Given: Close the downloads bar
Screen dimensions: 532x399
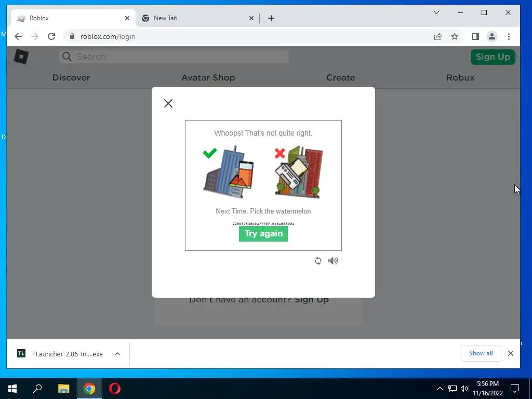Looking at the screenshot, I should [x=510, y=353].
